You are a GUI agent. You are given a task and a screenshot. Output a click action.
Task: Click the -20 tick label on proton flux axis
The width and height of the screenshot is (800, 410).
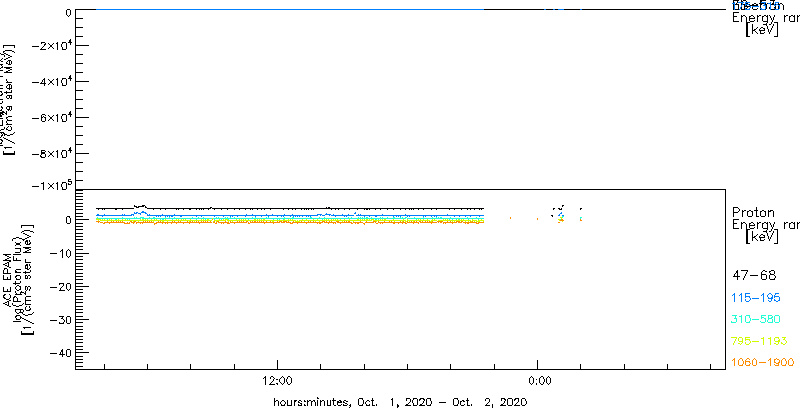click(x=58, y=287)
